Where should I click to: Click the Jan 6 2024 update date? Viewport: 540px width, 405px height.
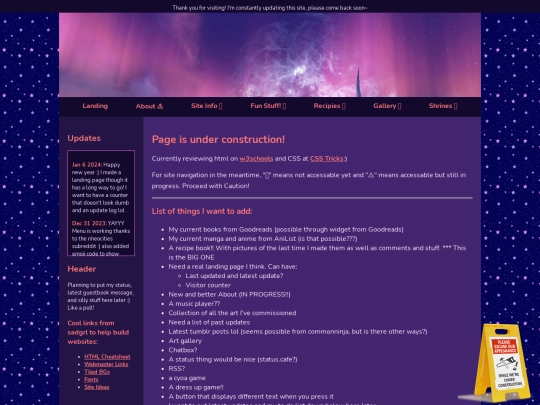tap(87, 165)
